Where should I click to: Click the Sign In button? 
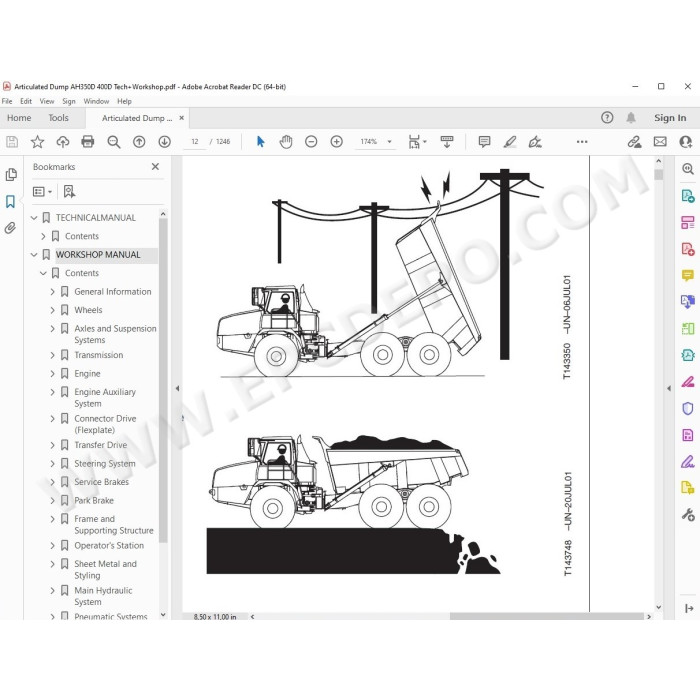(x=670, y=118)
